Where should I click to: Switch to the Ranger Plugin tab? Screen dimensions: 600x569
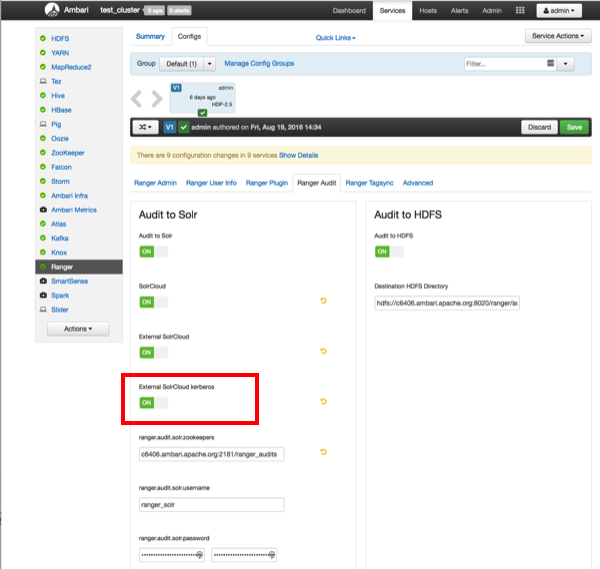click(x=267, y=183)
